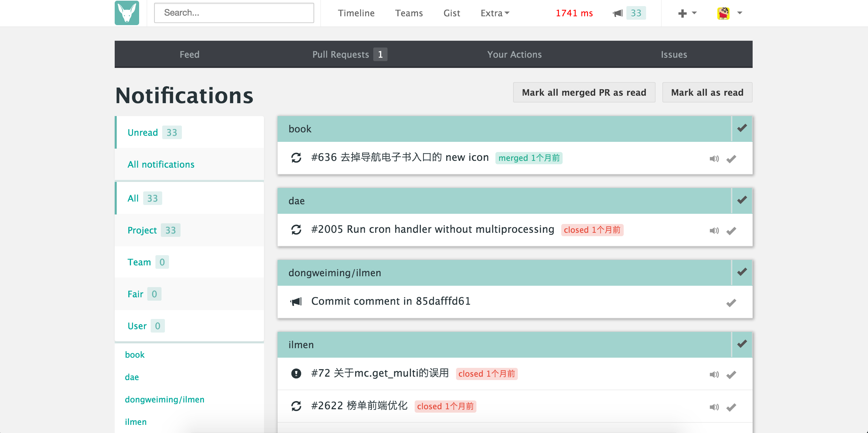The width and height of the screenshot is (868, 433).
Task: Open #2622 榜单前端优化
Action: 359,406
